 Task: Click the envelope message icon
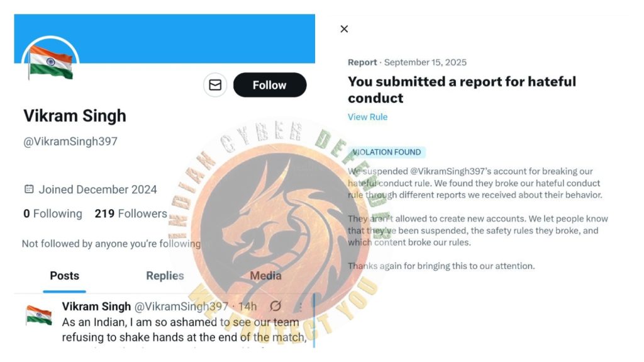coord(215,85)
